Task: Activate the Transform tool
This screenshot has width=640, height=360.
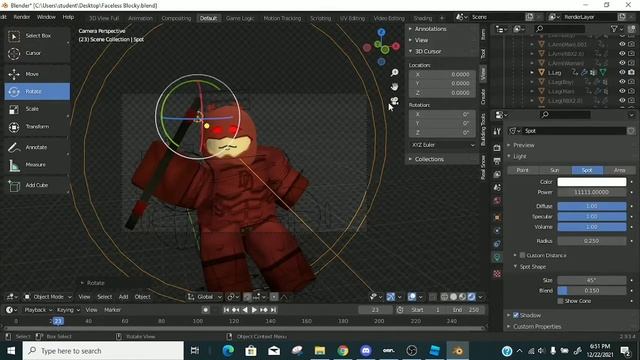Action: point(37,127)
